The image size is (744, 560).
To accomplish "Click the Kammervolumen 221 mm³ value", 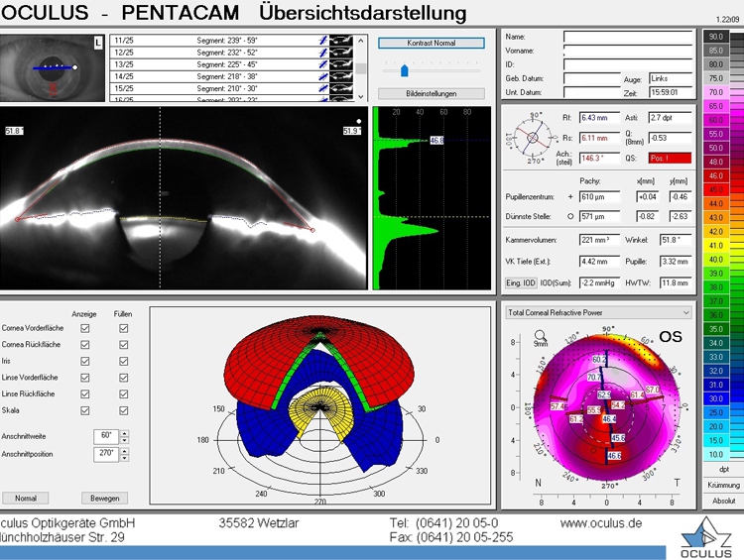I will (x=599, y=241).
